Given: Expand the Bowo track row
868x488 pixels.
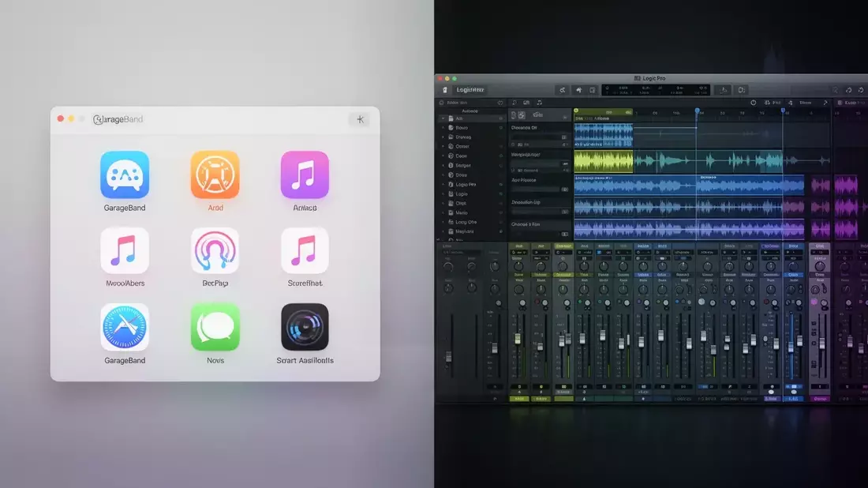Looking at the screenshot, I should (x=443, y=128).
